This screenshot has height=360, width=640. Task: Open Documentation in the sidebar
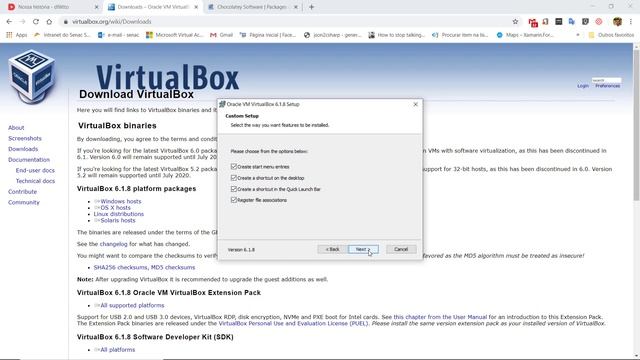pos(29,160)
